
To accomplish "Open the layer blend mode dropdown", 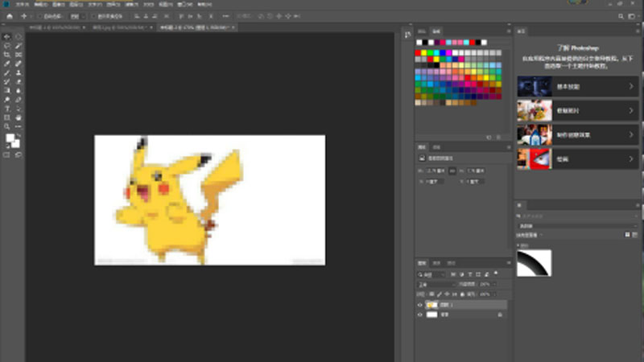I will tap(436, 284).
